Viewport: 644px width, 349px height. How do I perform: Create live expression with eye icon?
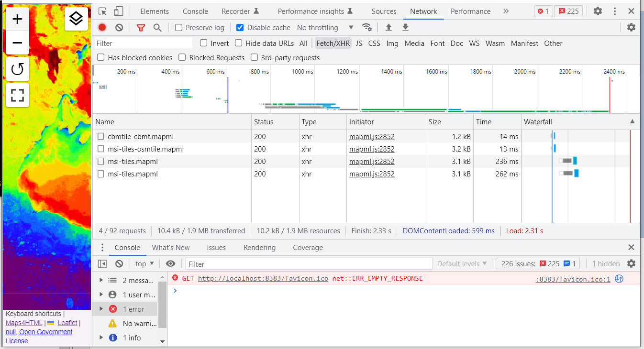point(170,263)
